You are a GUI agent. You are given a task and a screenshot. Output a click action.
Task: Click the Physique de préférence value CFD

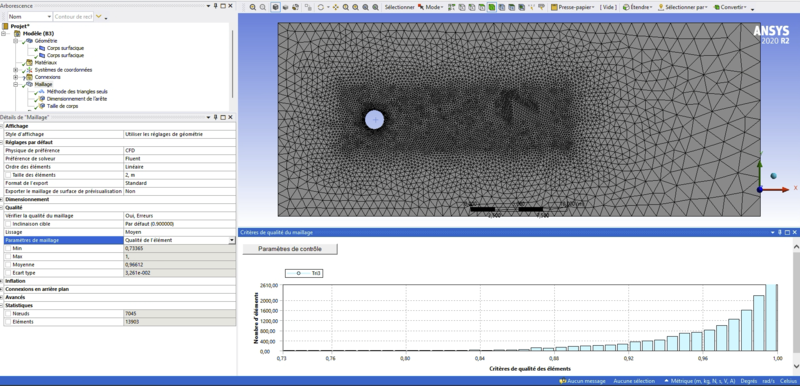[180, 150]
